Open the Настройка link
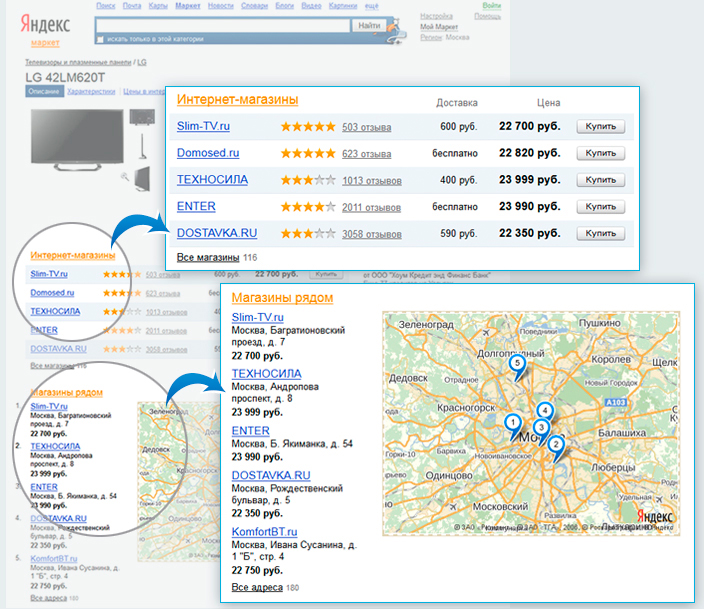Screen dimensions: 704x609 (436, 16)
